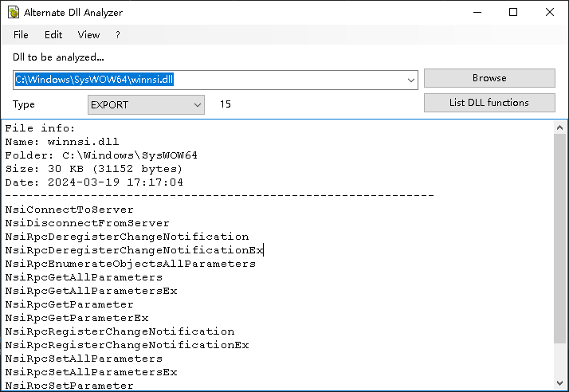Screen dimensions: 569x392
Task: Minimize the Dll Analyzer window
Action: pos(477,12)
